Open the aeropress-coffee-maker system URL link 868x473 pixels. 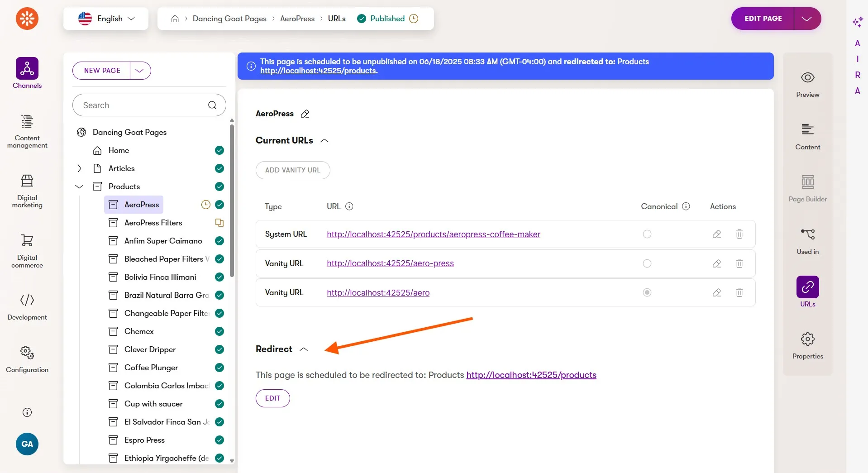[434, 234]
